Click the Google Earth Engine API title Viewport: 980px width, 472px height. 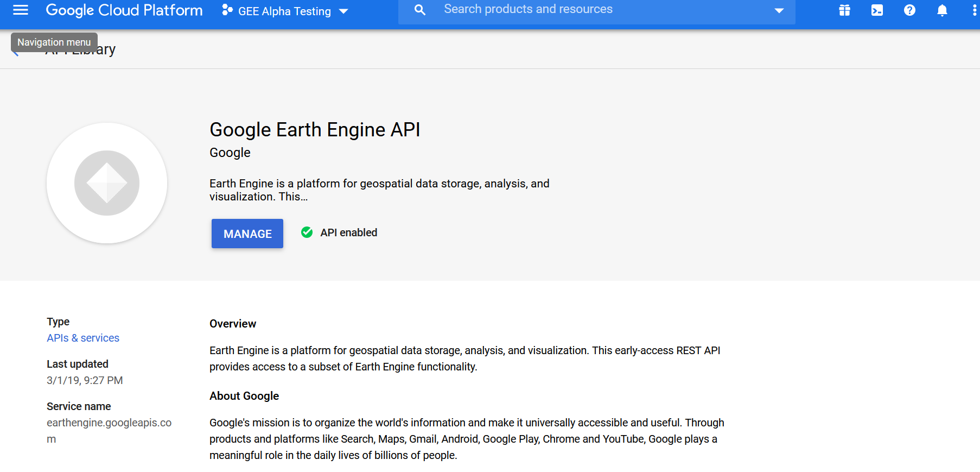point(315,130)
